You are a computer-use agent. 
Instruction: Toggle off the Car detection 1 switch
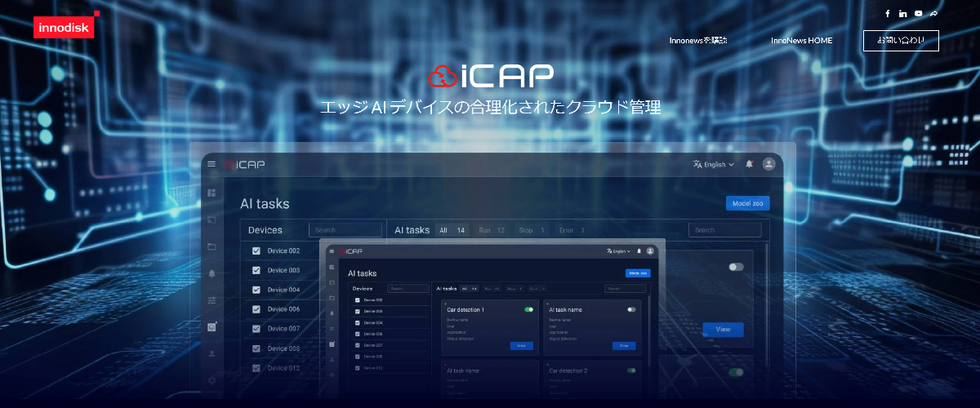tap(528, 310)
